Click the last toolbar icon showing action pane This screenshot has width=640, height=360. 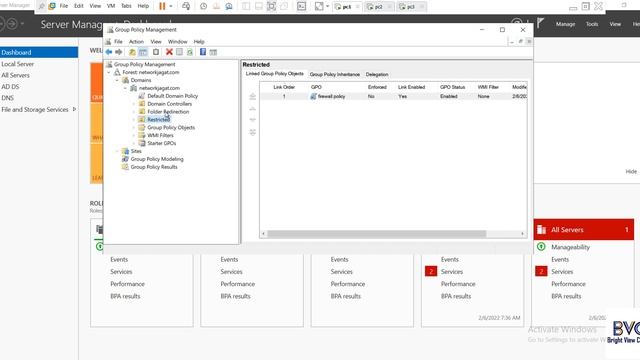coord(213,52)
